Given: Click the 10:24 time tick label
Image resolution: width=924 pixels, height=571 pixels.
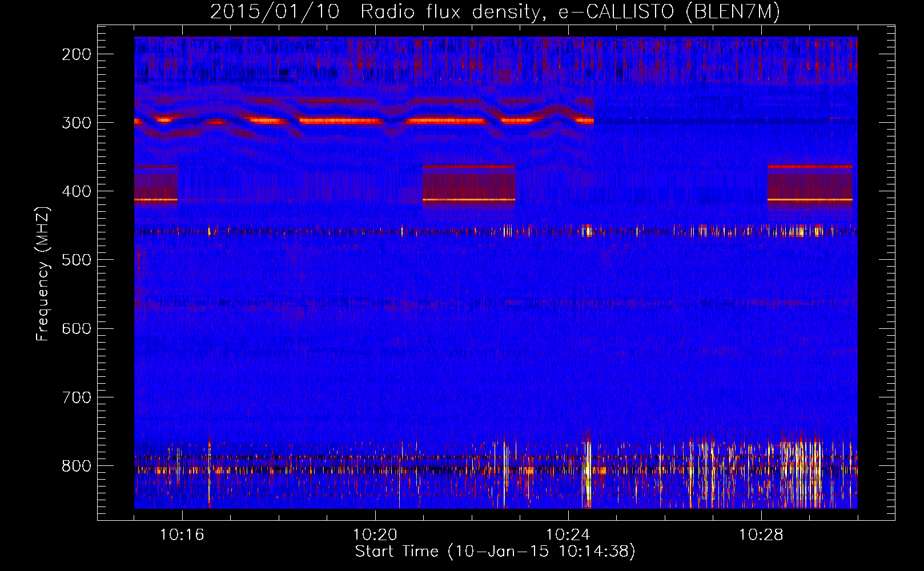Looking at the screenshot, I should coord(568,535).
